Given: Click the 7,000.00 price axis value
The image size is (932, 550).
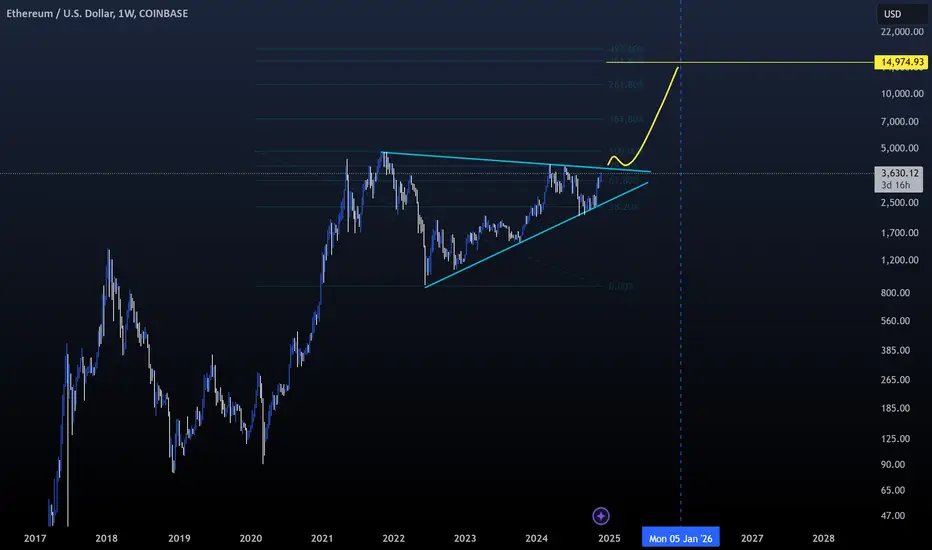Looking at the screenshot, I should point(900,121).
